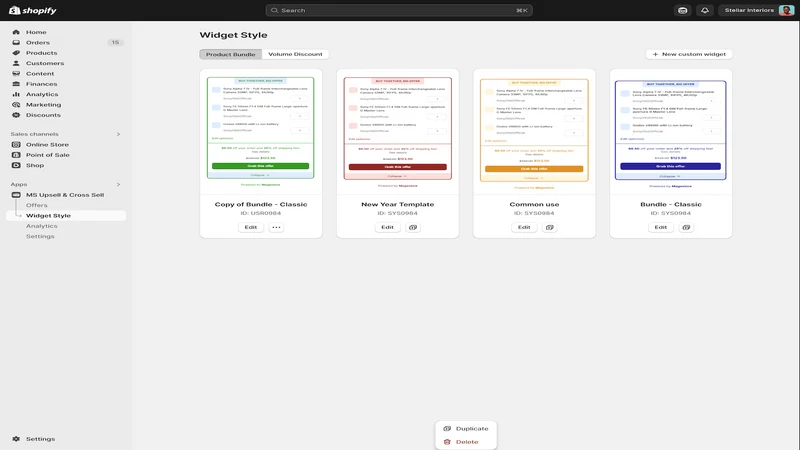Open Customers in the sidebar
Image resolution: width=800 pixels, height=450 pixels.
point(45,63)
